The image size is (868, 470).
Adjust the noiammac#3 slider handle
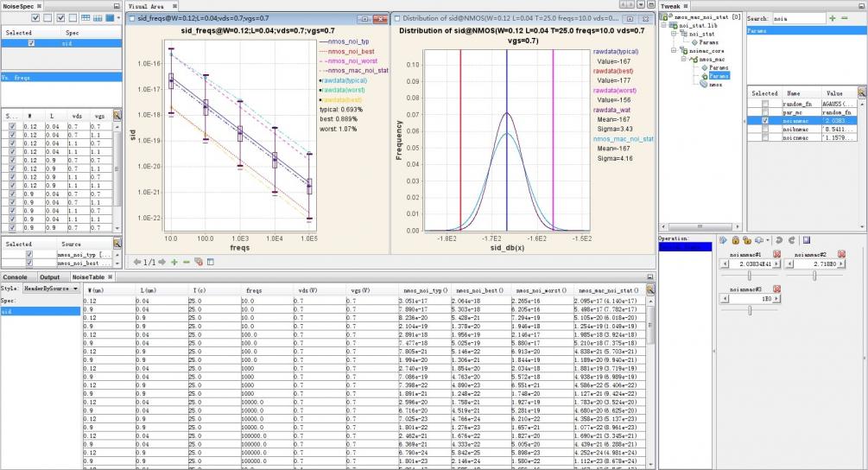(750, 310)
